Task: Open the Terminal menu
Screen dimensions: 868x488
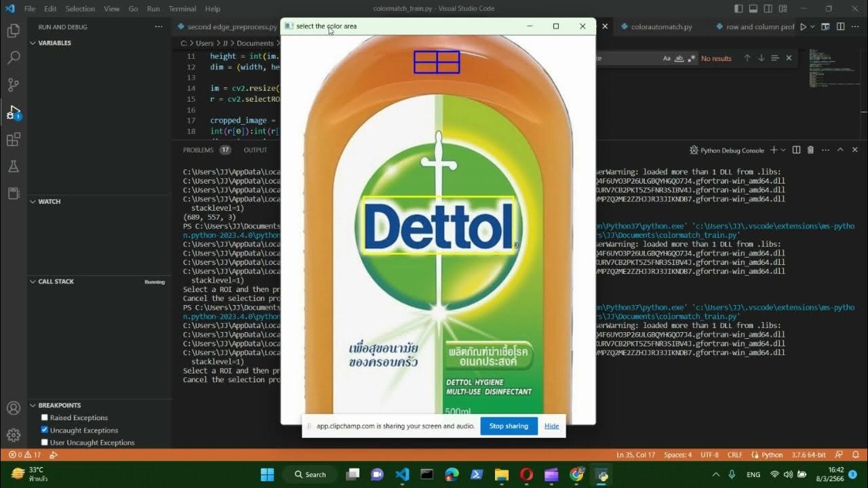Action: pyautogui.click(x=182, y=9)
